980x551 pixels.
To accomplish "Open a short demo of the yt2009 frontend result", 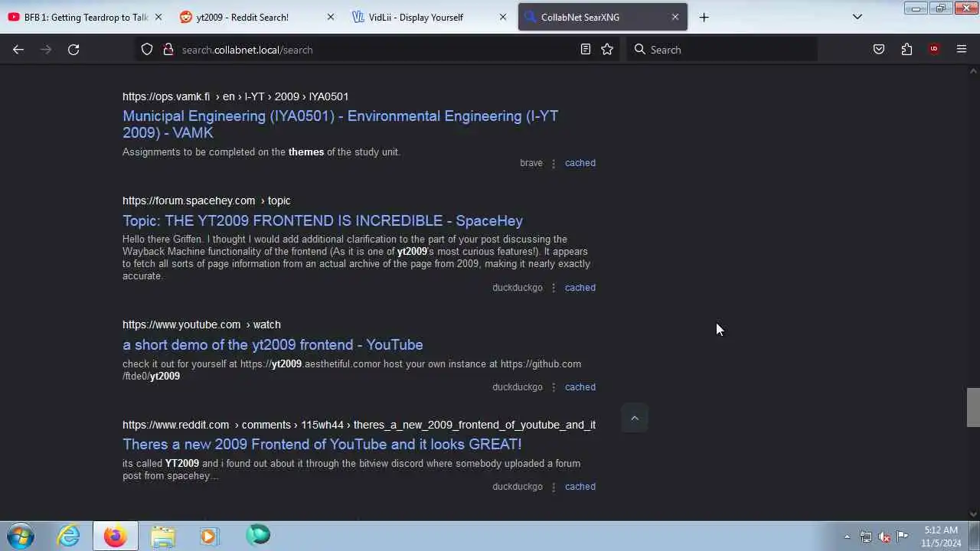I will tap(273, 344).
